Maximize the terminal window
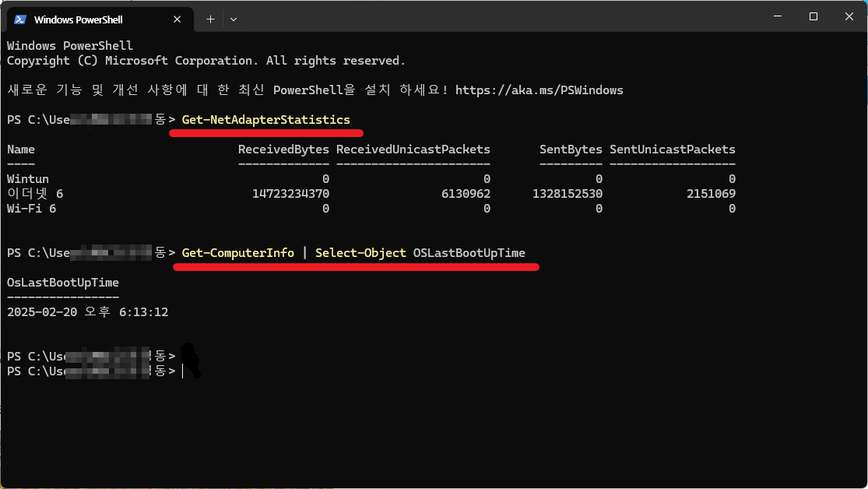This screenshot has height=489, width=868. [x=813, y=16]
